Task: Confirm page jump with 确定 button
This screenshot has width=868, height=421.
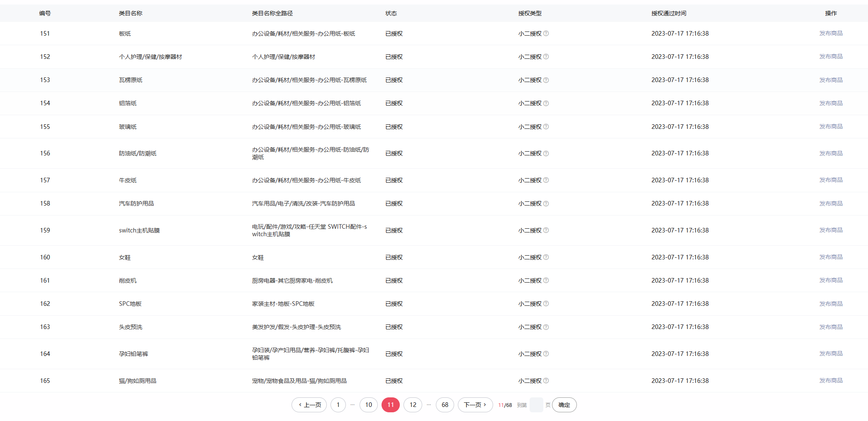Action: [564, 405]
